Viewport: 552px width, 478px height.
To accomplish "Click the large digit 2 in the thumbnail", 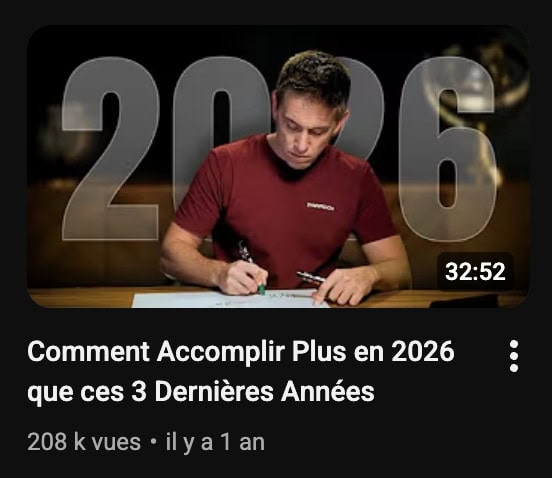I will [110, 149].
